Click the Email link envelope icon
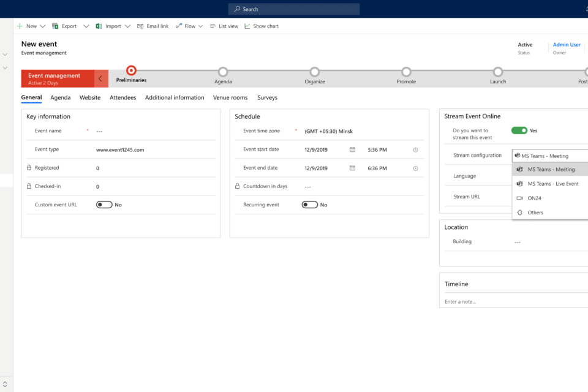The width and height of the screenshot is (588, 392). pos(140,26)
